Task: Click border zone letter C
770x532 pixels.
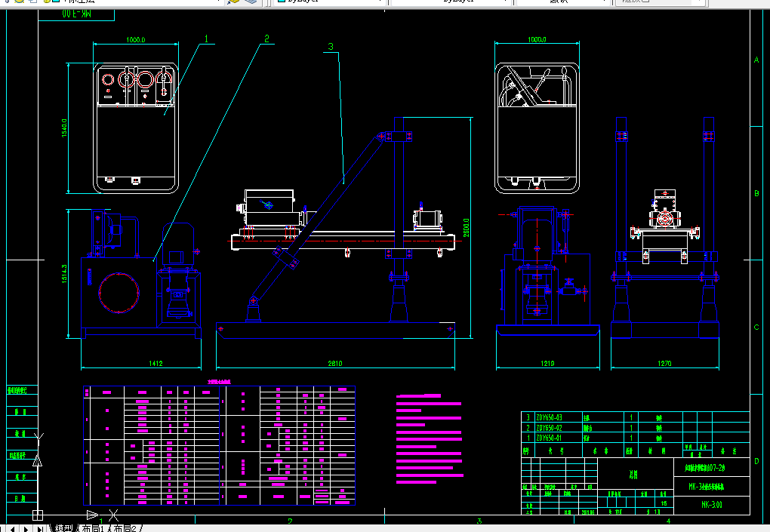Action: tap(756, 328)
